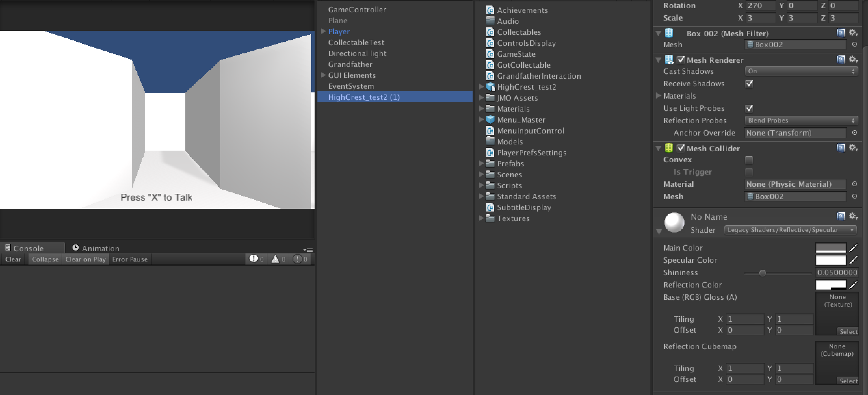Click the console warning count icon

coord(275,259)
